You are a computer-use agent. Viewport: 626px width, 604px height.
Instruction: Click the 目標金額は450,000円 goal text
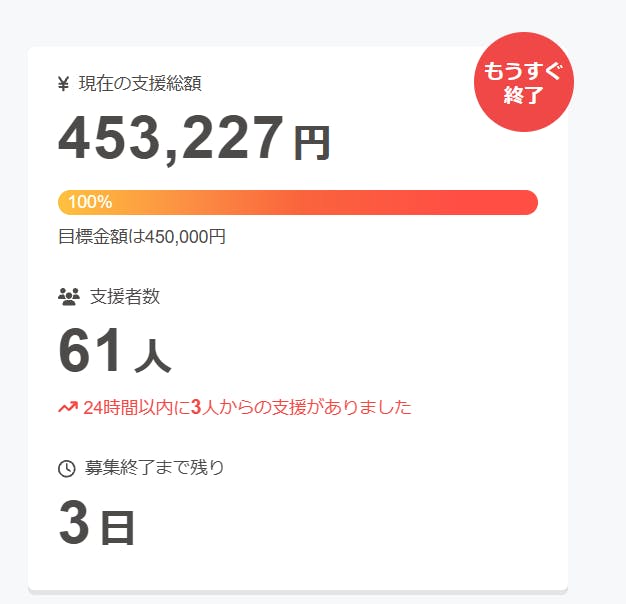point(142,237)
